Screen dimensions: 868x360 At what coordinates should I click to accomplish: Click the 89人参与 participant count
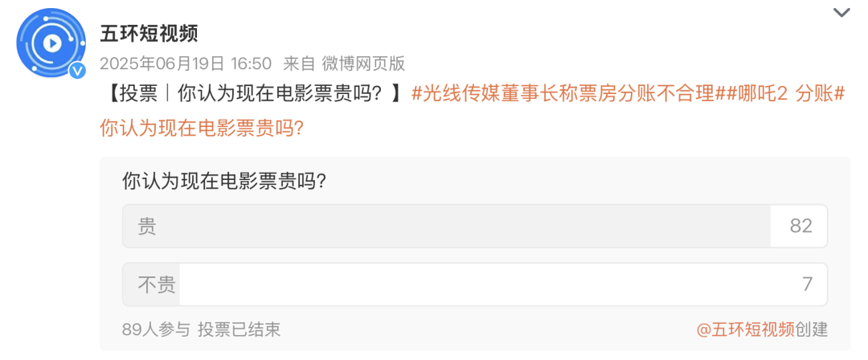[156, 329]
